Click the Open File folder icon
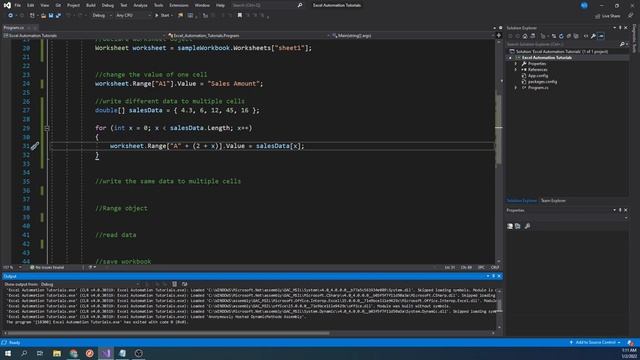 click(43, 16)
